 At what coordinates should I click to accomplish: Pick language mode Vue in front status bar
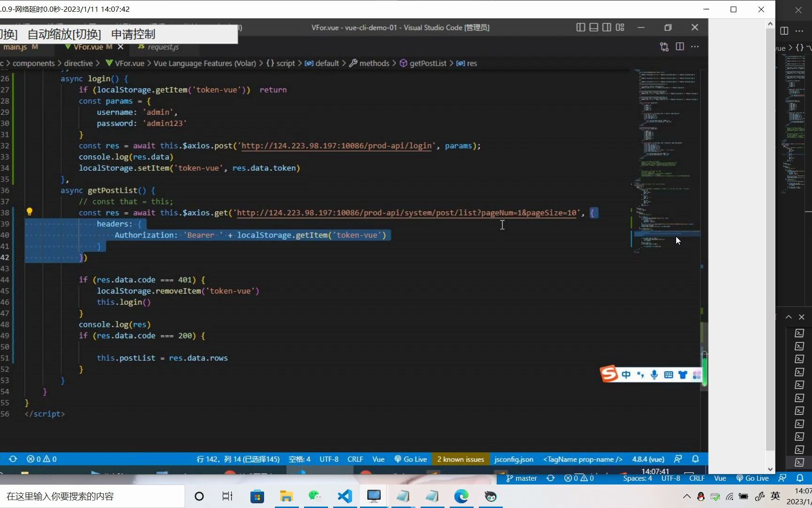[x=378, y=459]
